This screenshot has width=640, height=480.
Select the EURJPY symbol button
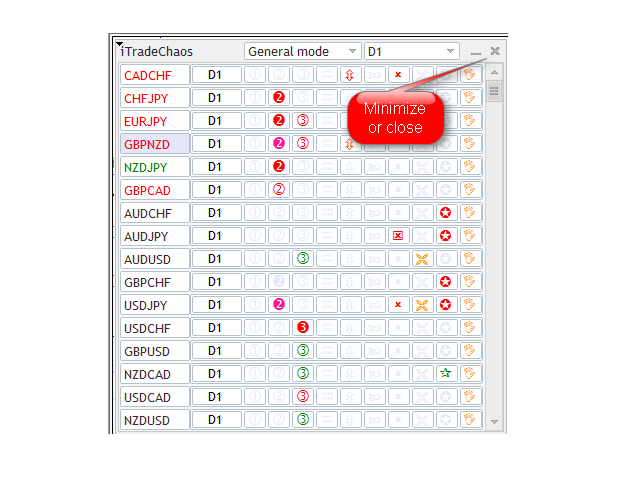[155, 121]
